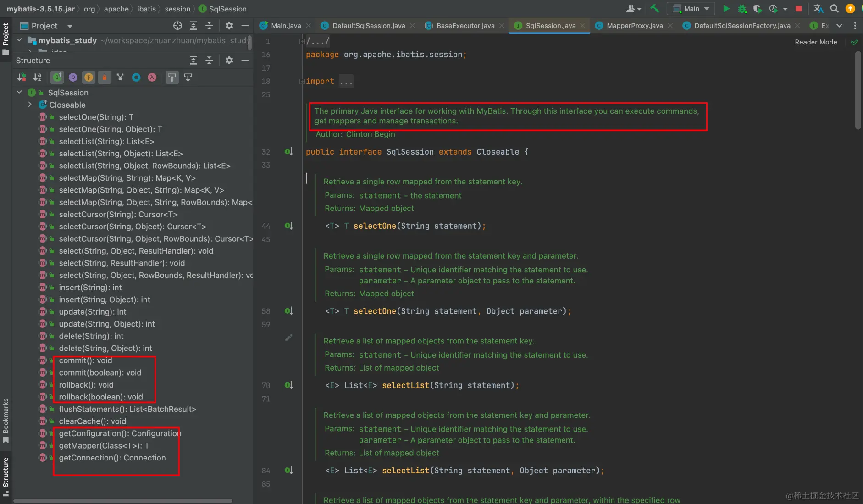Start debugging with the bug icon
Screen dimensions: 863x504
pos(742,9)
